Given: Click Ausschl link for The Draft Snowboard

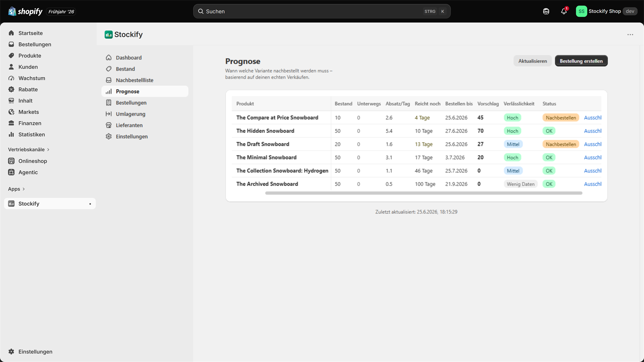Looking at the screenshot, I should [592, 144].
